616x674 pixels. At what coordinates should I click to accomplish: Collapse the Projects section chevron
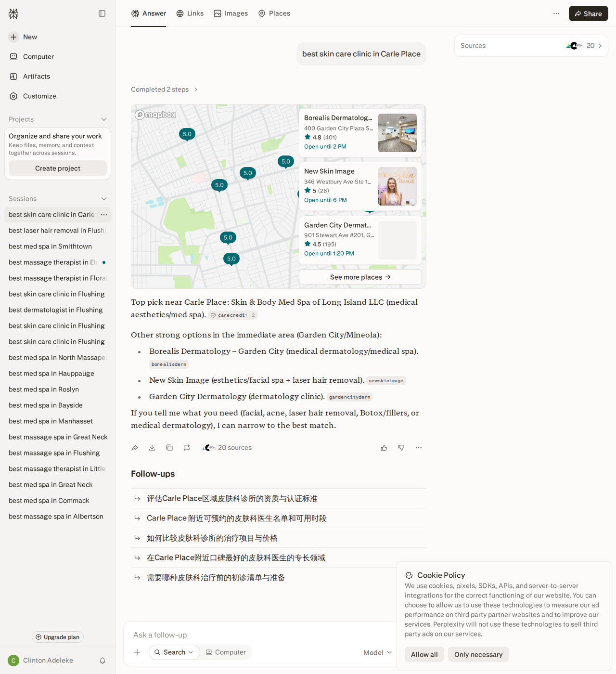(104, 119)
